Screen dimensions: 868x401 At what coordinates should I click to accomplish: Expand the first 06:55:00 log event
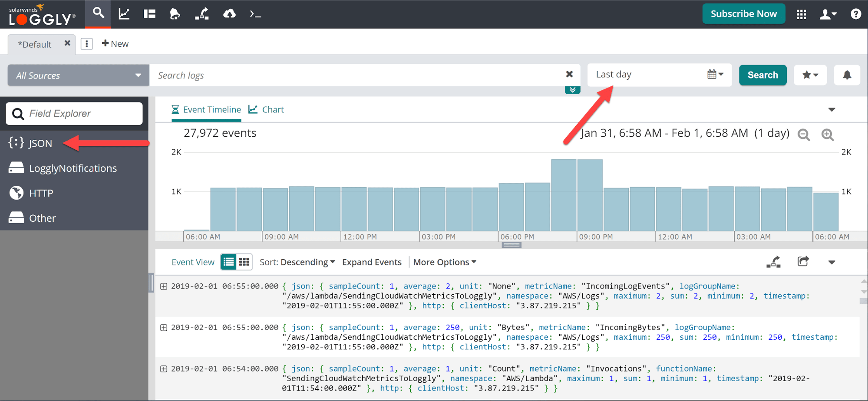164,286
